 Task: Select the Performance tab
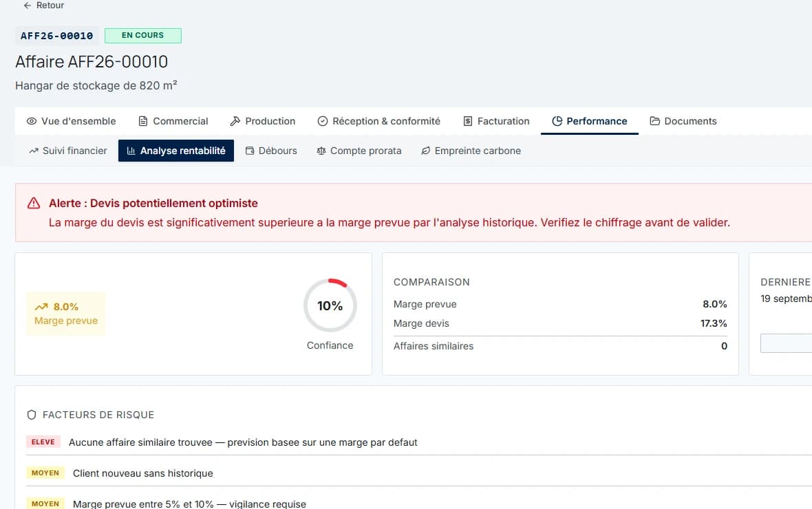click(x=589, y=121)
